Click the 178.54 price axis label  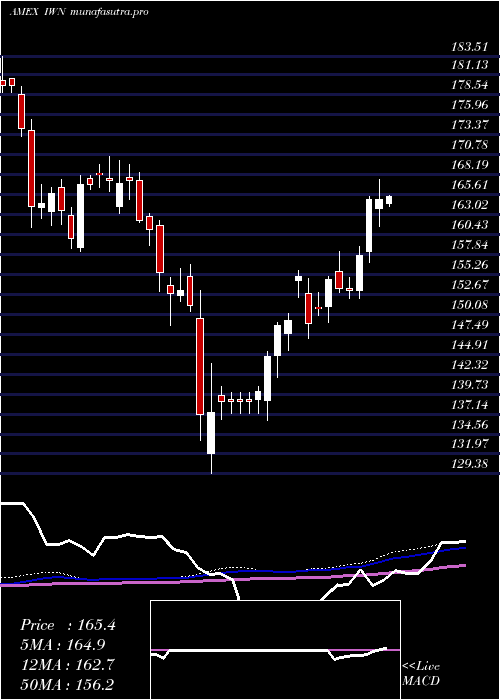[469, 85]
